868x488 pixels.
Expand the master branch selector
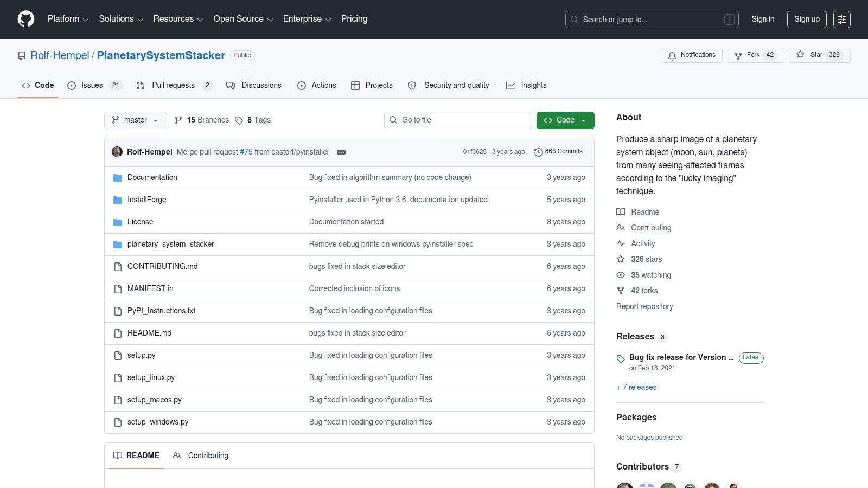click(x=136, y=120)
